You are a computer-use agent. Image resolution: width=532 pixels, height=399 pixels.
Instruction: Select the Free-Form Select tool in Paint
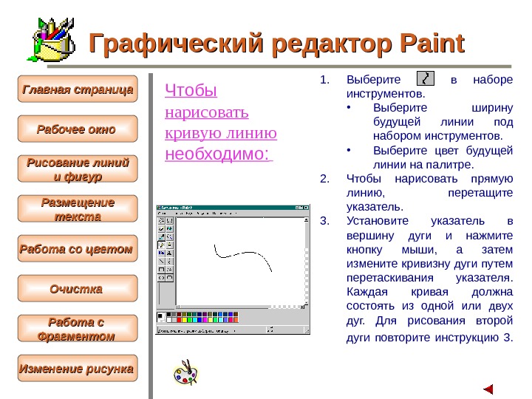point(161,220)
